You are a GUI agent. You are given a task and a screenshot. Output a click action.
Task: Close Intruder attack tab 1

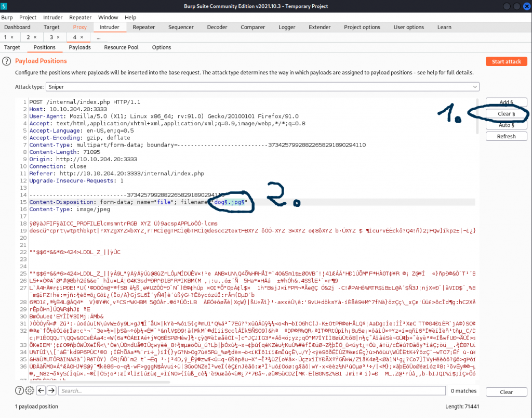pos(12,37)
